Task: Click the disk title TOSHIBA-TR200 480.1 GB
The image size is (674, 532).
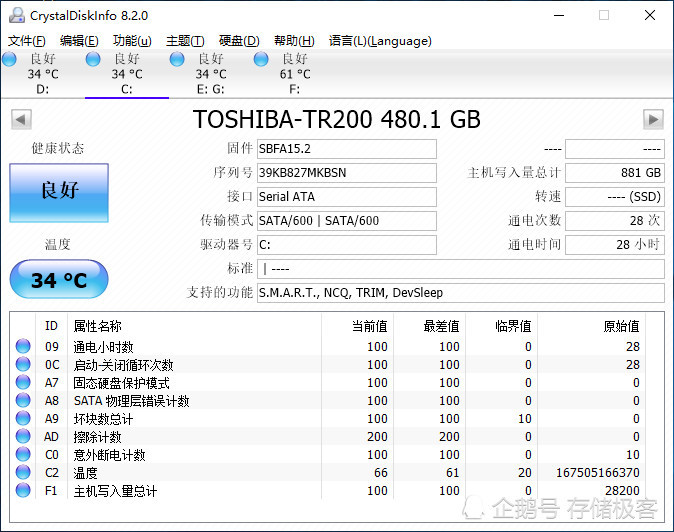Action: click(337, 119)
